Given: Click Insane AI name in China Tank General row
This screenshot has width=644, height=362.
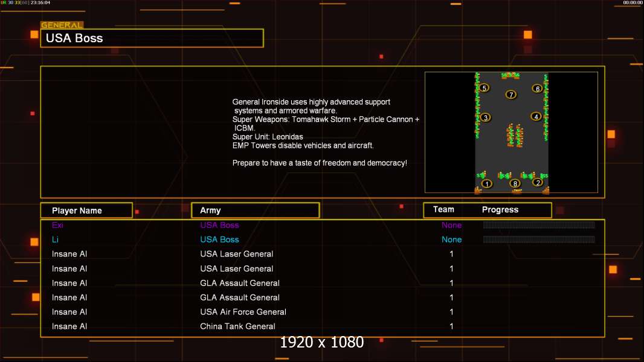Looking at the screenshot, I should [x=69, y=326].
